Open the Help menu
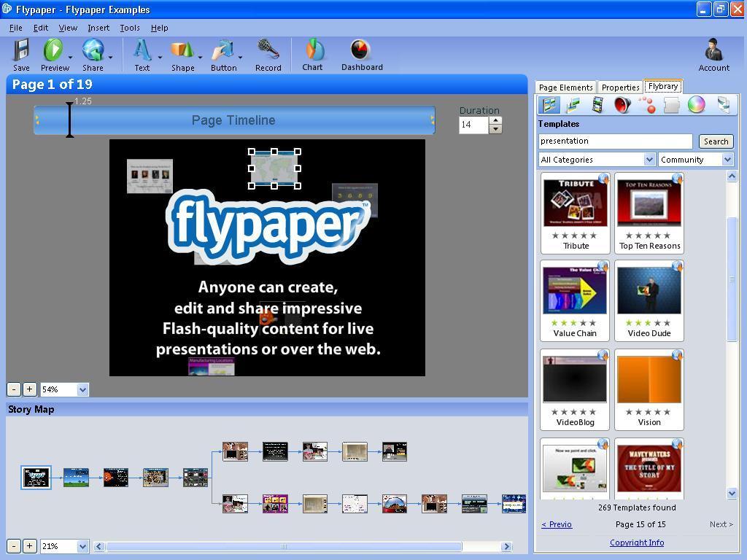747x560 pixels. coord(160,28)
